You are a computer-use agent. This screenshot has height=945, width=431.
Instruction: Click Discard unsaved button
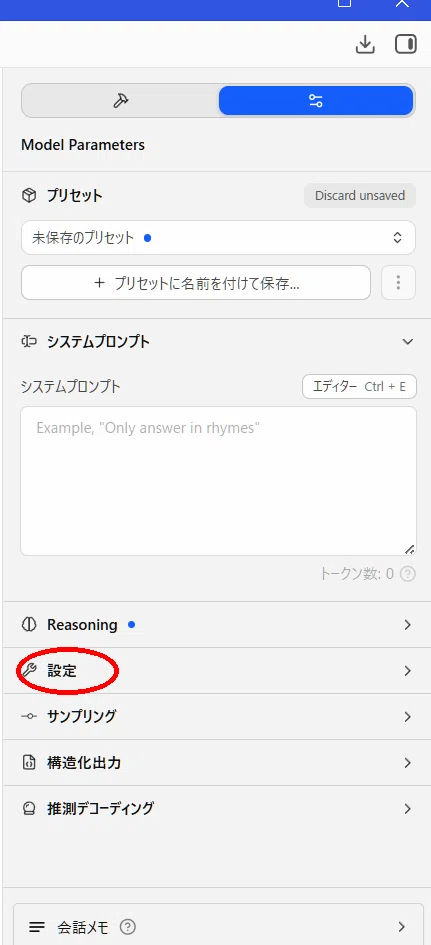coord(360,196)
